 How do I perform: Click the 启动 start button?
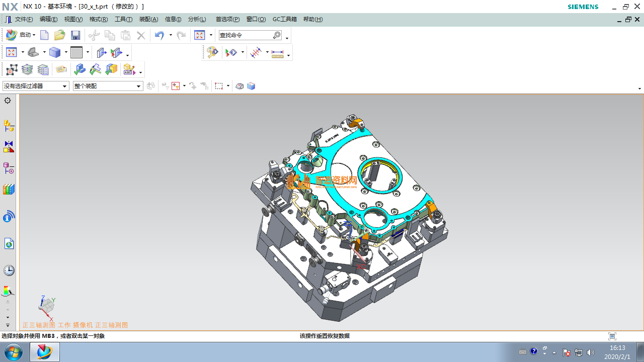(x=21, y=35)
